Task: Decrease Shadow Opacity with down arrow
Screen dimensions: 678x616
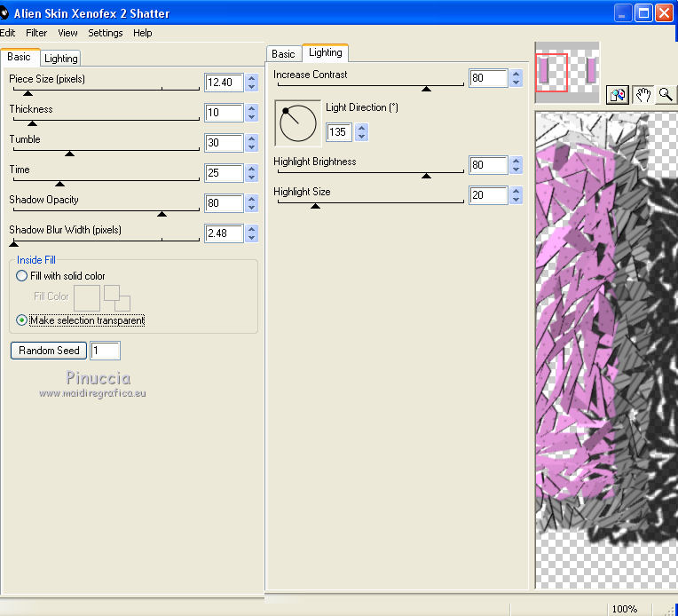Action: (x=252, y=208)
